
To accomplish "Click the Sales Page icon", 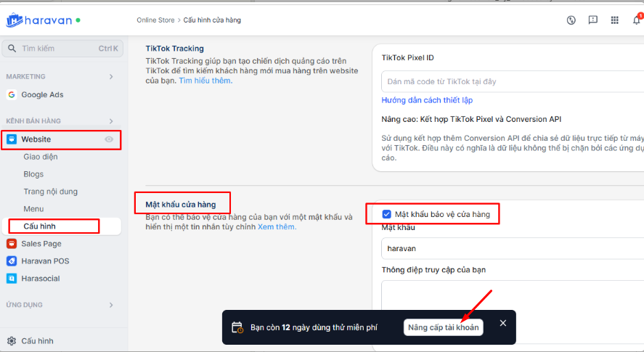I will coord(12,244).
